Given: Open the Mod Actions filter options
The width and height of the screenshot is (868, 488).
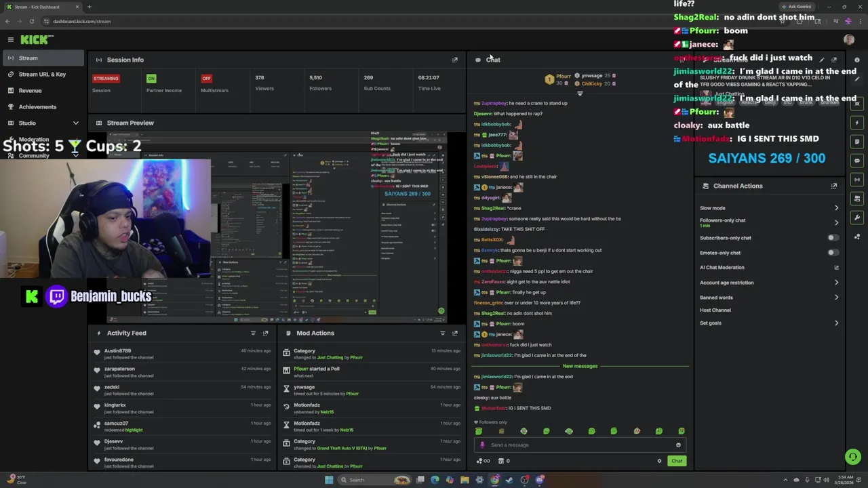Looking at the screenshot, I should point(443,333).
